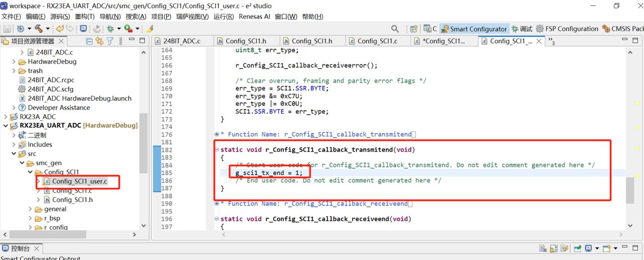Image resolution: width=644 pixels, height=260 pixels.
Task: Toggle the Smart Configurator perspective button
Action: tap(474, 29)
